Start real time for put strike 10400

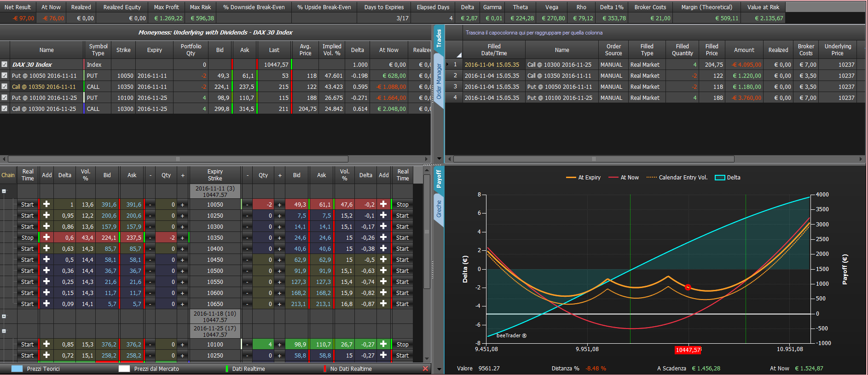coord(402,249)
